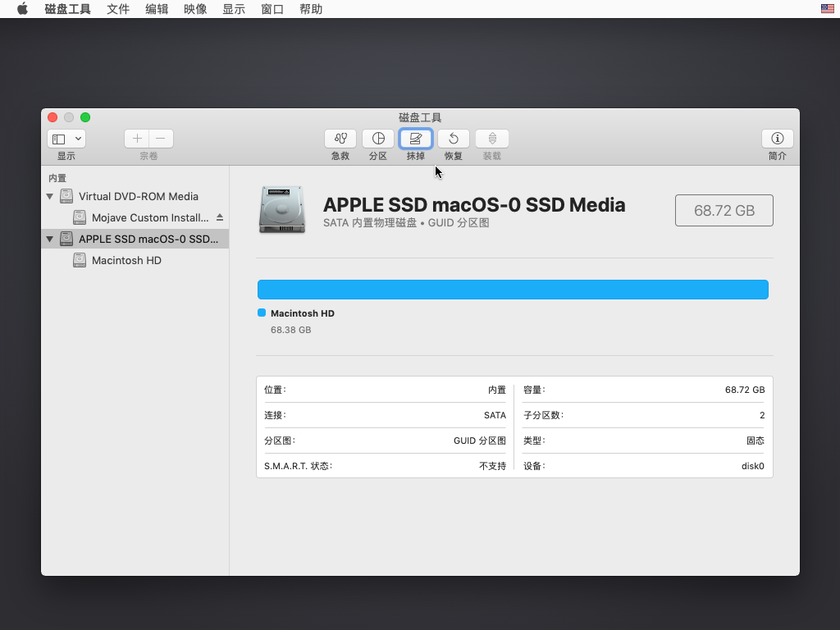
Task: Select Virtual DVD-ROM Media in sidebar
Action: tap(135, 196)
